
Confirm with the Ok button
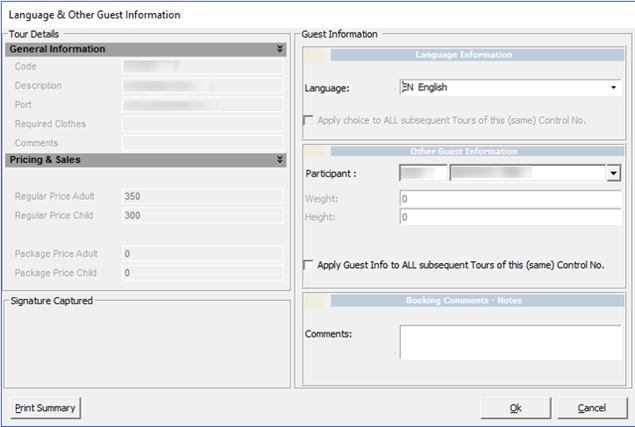pyautogui.click(x=516, y=408)
